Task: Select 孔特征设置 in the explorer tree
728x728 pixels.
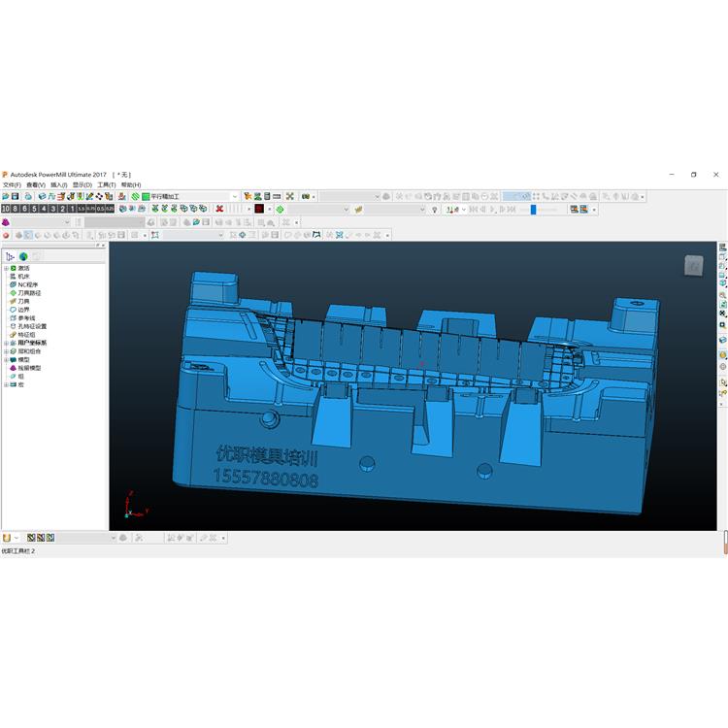Action: click(x=32, y=327)
